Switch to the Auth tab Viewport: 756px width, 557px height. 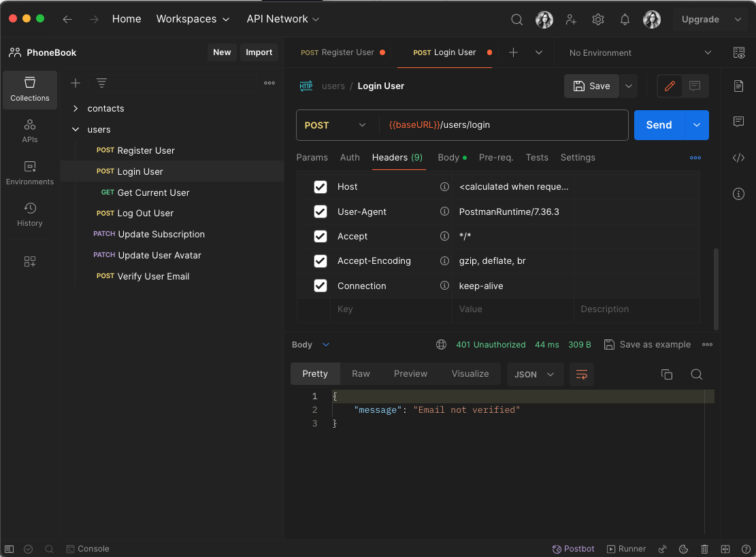coord(350,158)
